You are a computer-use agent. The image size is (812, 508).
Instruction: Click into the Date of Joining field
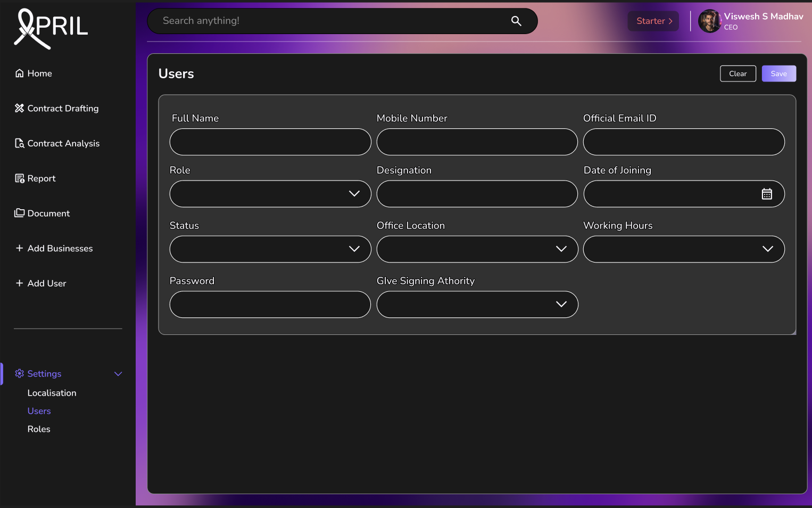tap(684, 194)
